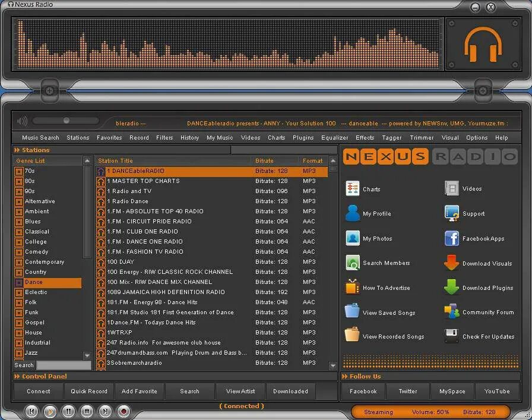The image size is (532, 420).
Task: Click the Play button
Action: click(50, 412)
